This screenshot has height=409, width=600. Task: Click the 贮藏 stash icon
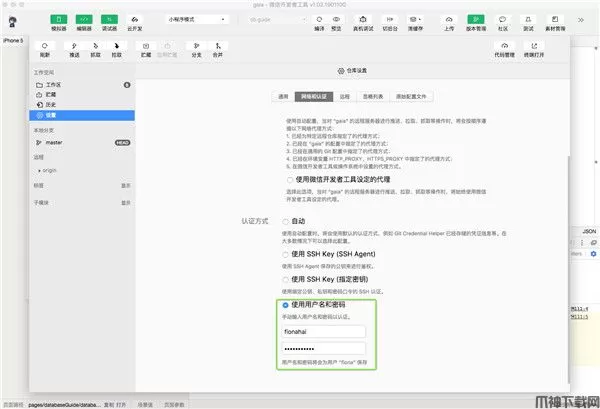pos(146,46)
